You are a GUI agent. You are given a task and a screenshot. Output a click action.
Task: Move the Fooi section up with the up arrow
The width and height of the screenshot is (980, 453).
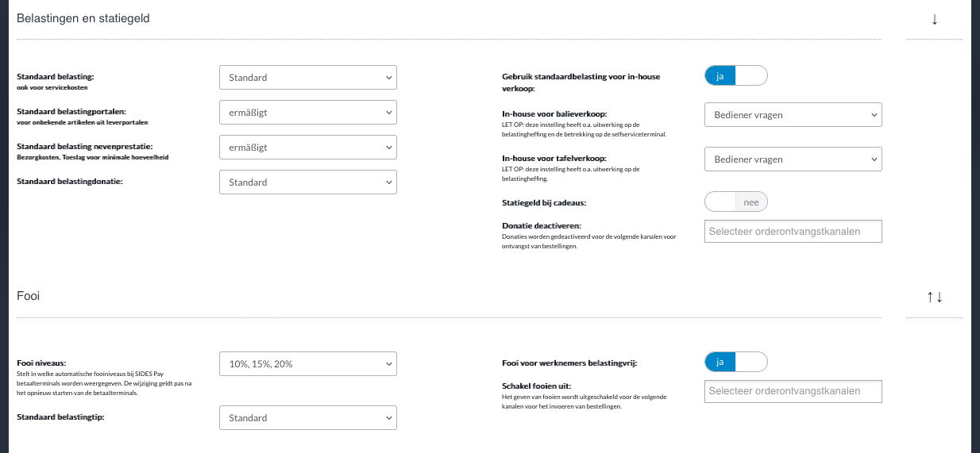[929, 297]
